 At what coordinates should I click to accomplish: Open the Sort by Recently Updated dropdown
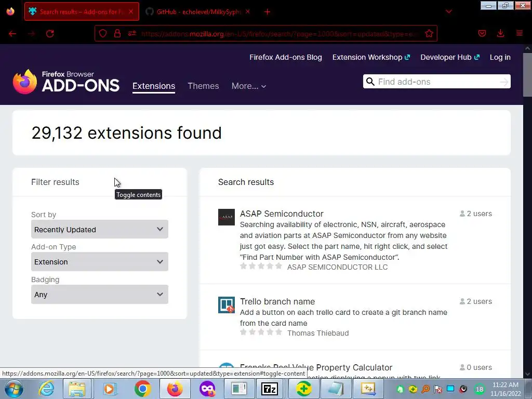(x=99, y=229)
